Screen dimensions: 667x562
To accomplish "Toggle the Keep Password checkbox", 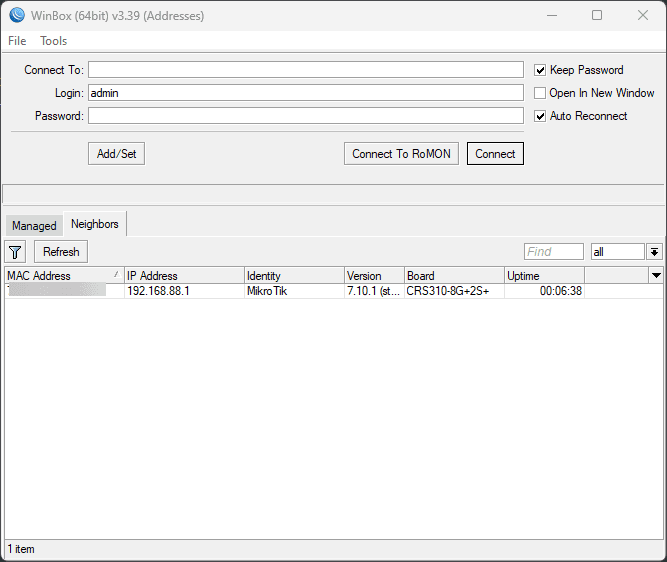I will click(x=540, y=70).
